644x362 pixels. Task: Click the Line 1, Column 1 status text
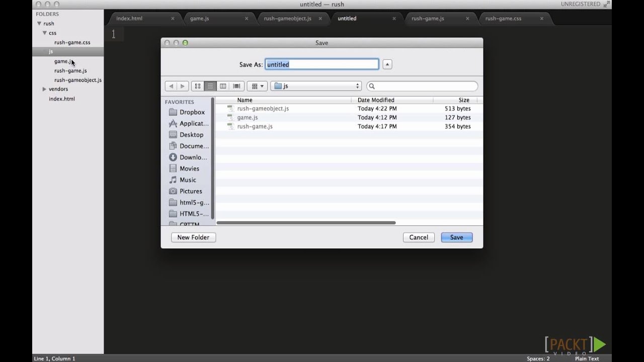tap(54, 358)
